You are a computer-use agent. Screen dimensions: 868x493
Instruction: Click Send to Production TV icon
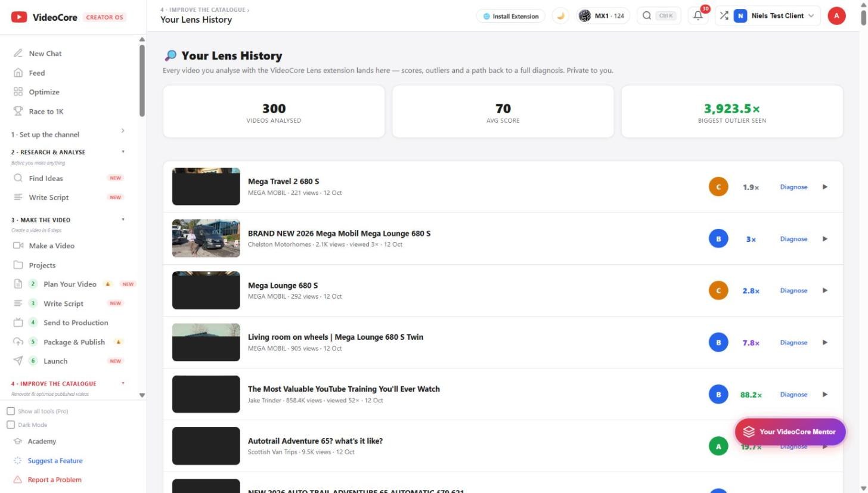[x=18, y=323]
